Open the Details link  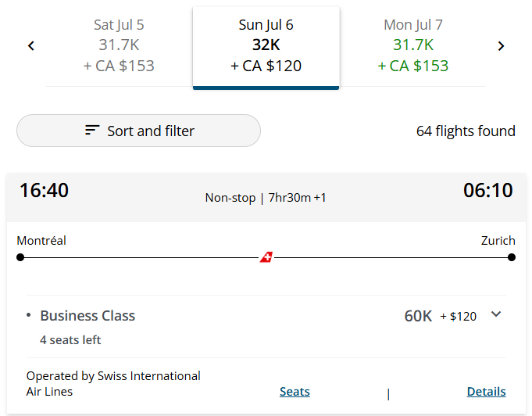point(486,392)
